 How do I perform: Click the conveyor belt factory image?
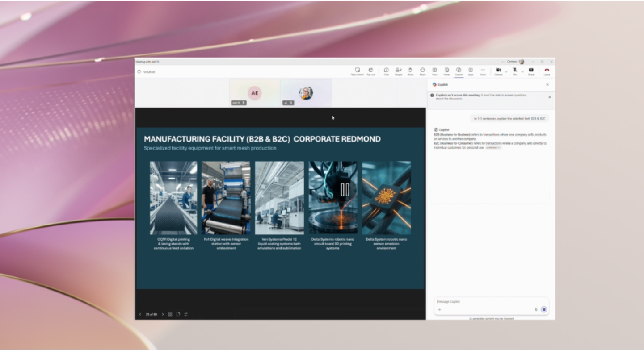click(x=173, y=198)
